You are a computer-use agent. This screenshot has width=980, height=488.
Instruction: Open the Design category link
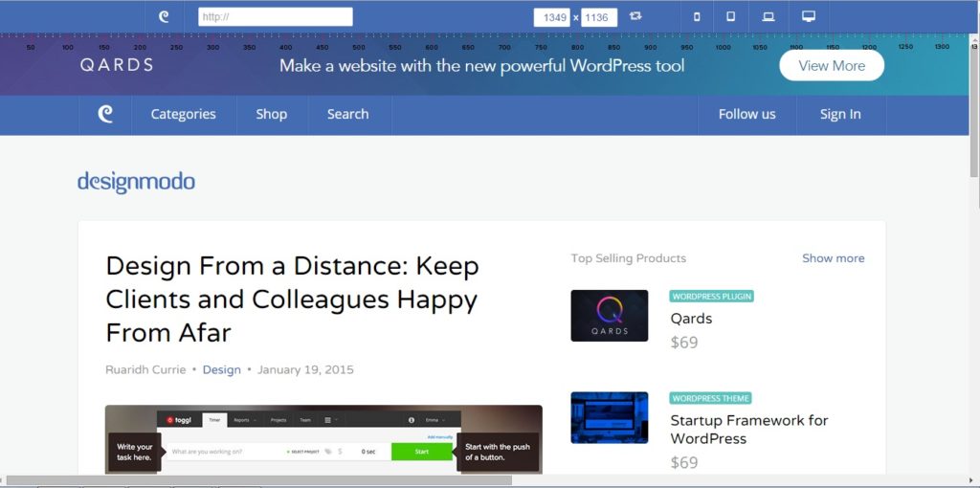point(222,370)
